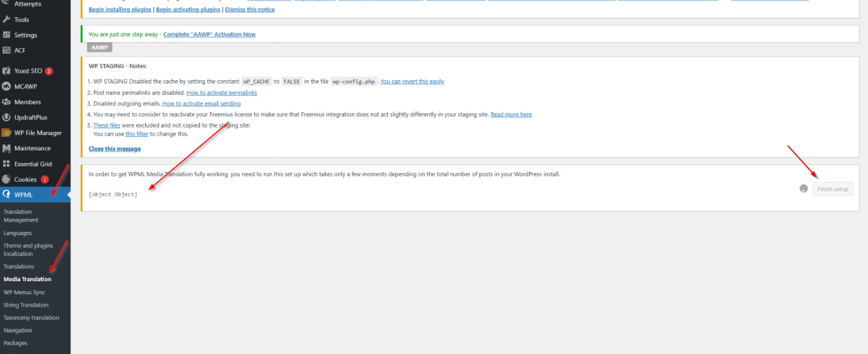Click Close this message link

tap(115, 149)
